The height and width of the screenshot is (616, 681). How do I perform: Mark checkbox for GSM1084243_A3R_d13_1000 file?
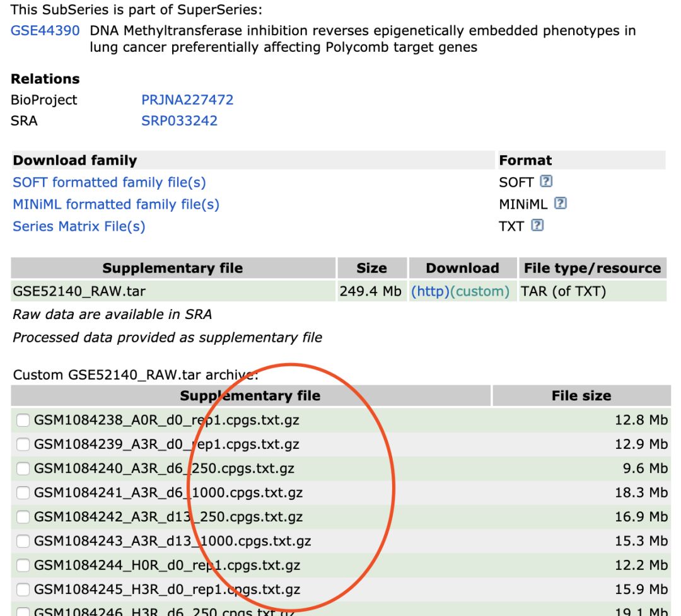23,541
